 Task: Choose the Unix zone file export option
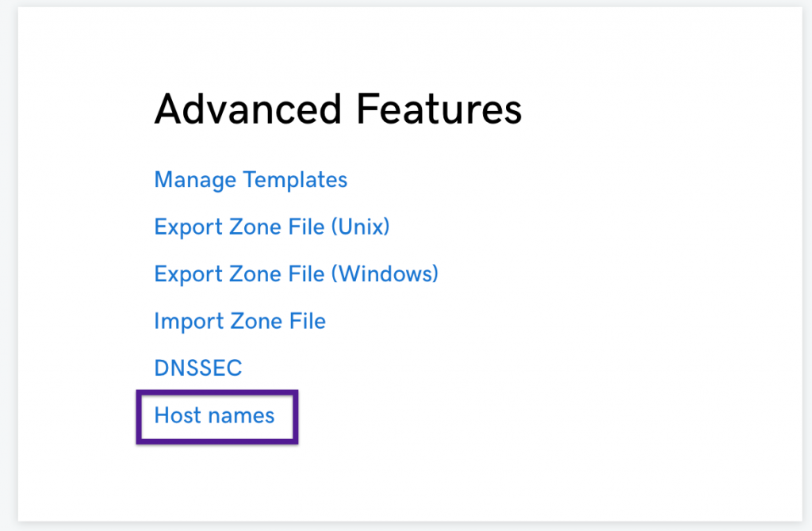pos(271,227)
